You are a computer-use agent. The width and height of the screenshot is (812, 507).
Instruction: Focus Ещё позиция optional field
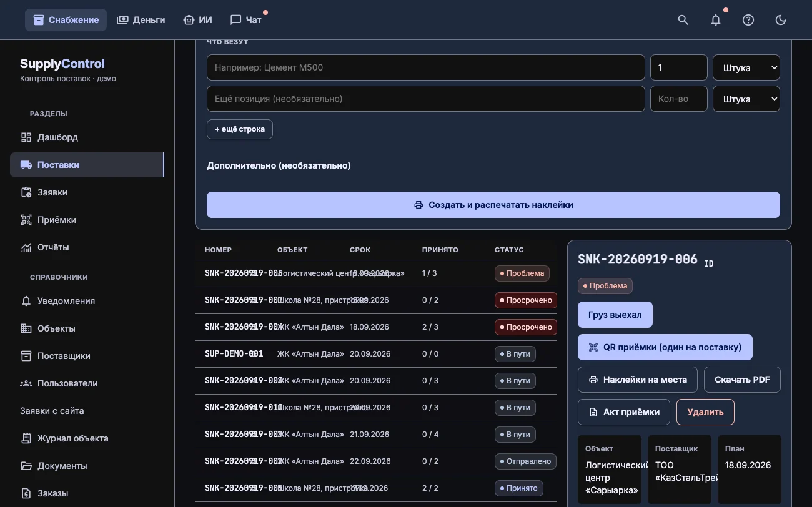426,99
